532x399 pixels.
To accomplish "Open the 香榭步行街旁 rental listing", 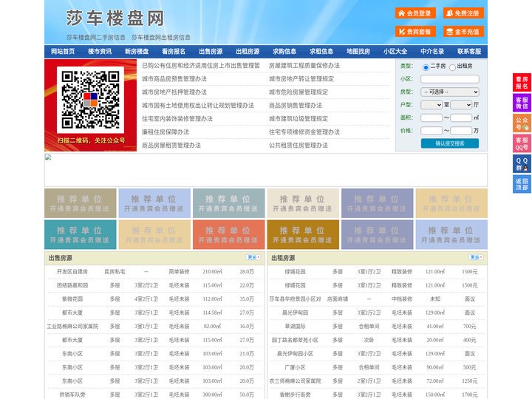I will (295, 395).
